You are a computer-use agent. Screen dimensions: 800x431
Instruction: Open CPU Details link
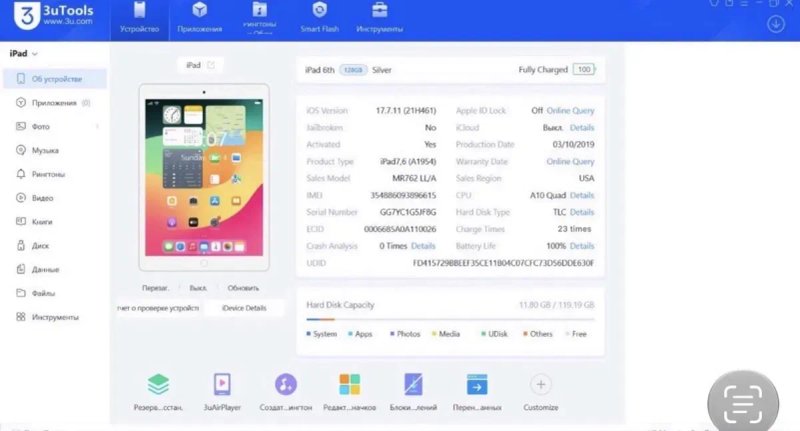tap(582, 195)
